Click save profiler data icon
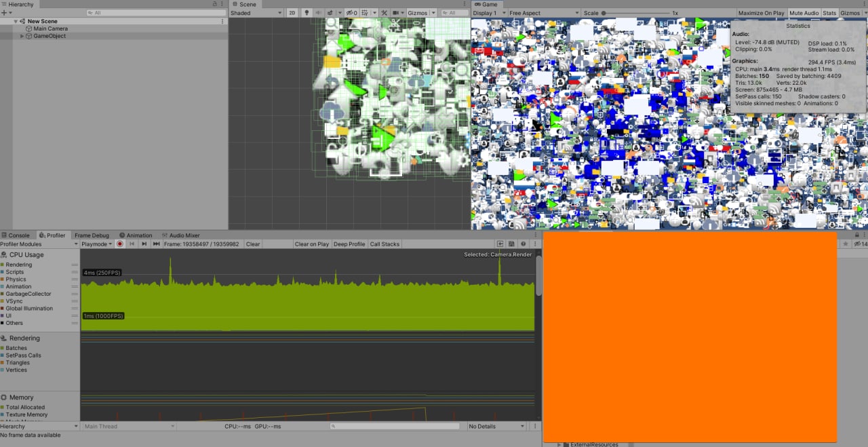 click(x=512, y=244)
